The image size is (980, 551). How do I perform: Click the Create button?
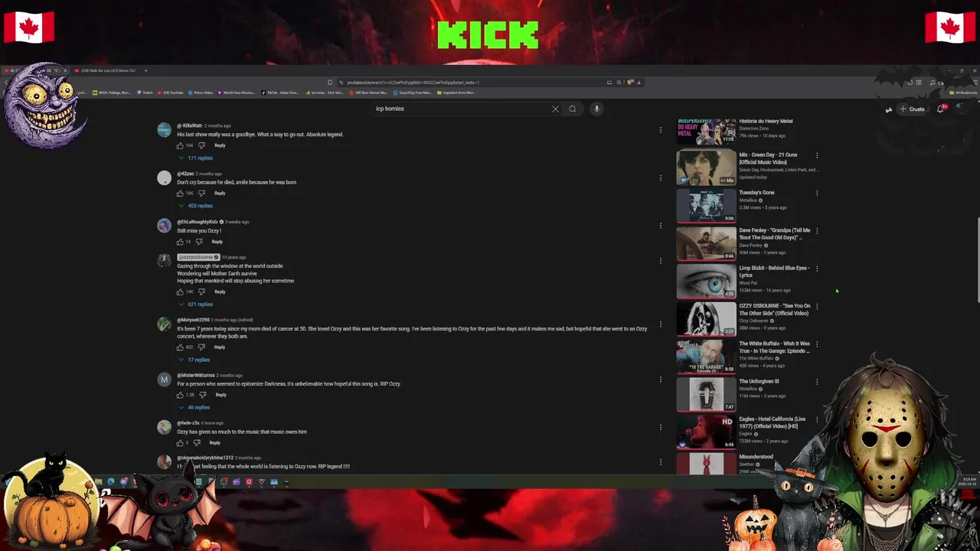912,109
